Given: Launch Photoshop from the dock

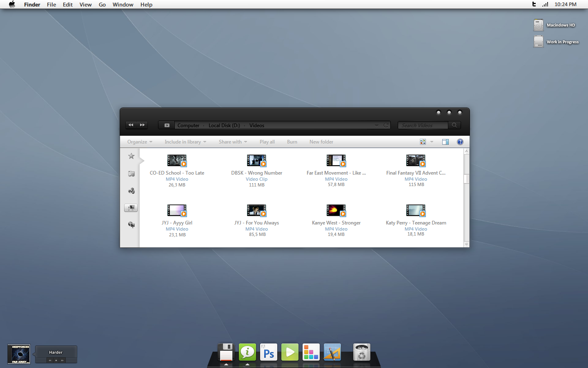Looking at the screenshot, I should pos(269,352).
